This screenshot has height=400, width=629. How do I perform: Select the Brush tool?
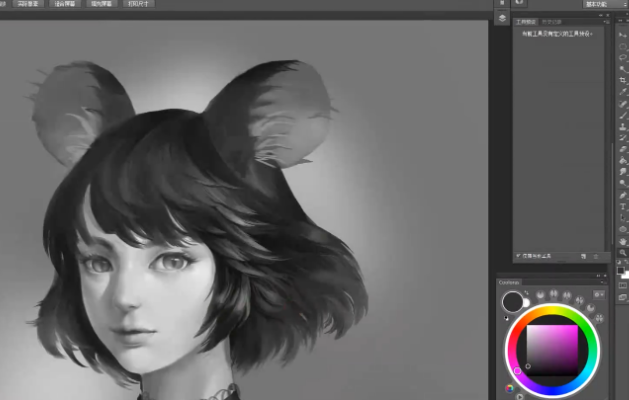[623, 116]
